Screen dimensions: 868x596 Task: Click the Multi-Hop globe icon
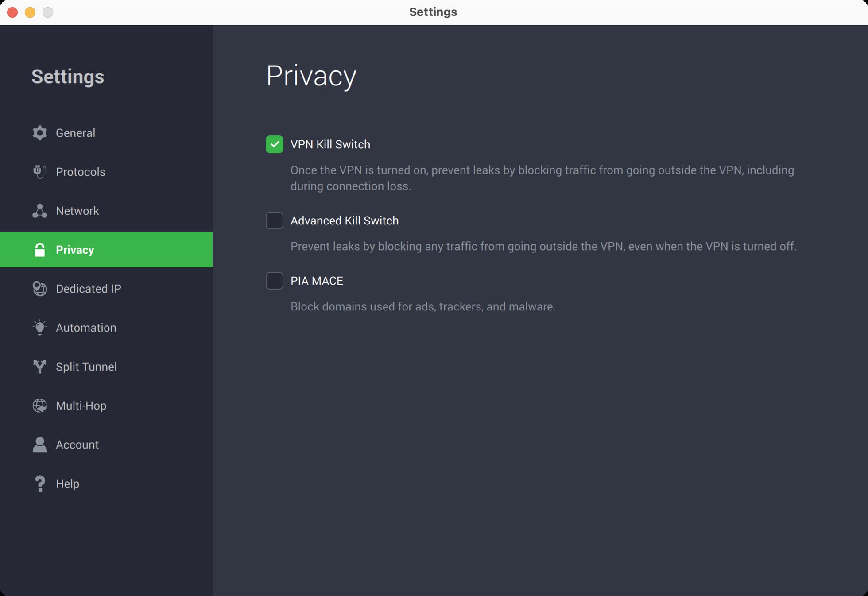39,406
